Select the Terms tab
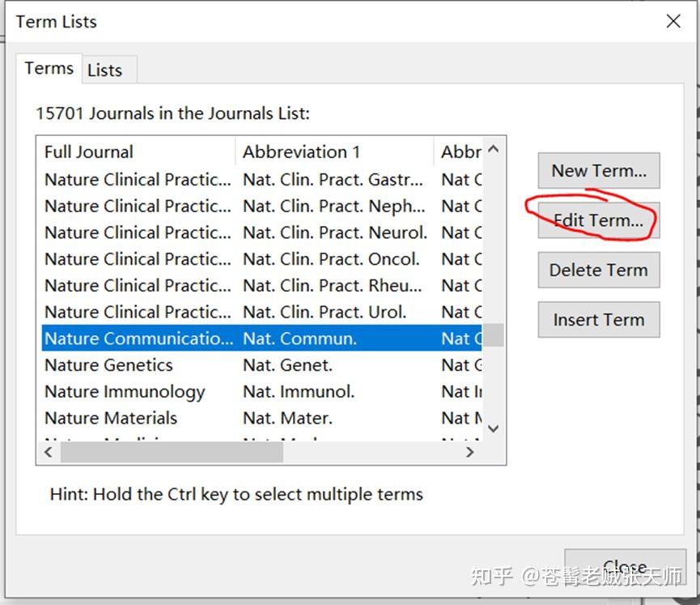700x605 pixels. (49, 68)
